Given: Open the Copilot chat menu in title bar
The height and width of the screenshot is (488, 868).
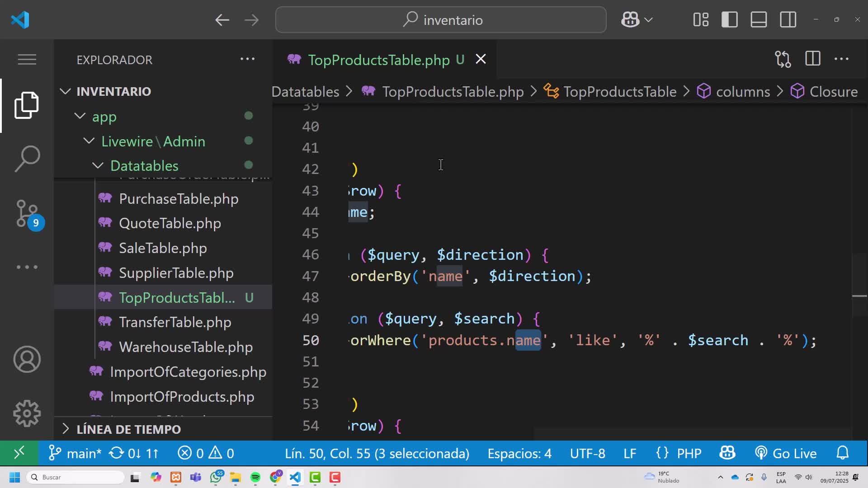Looking at the screenshot, I should coord(637,20).
